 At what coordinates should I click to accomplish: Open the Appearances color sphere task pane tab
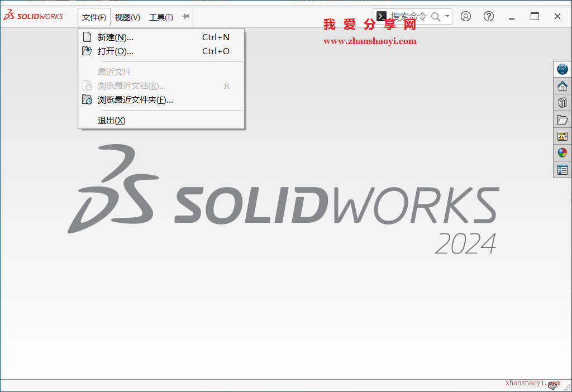coord(562,152)
